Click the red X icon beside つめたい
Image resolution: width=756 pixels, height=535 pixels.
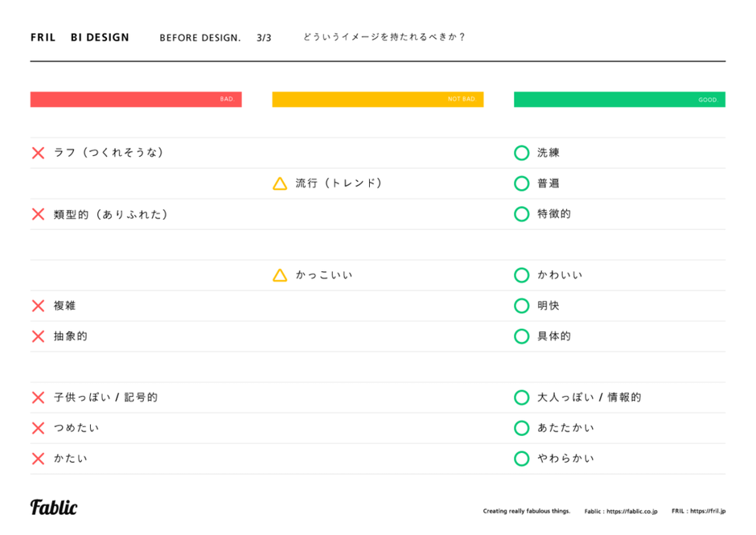(x=38, y=428)
